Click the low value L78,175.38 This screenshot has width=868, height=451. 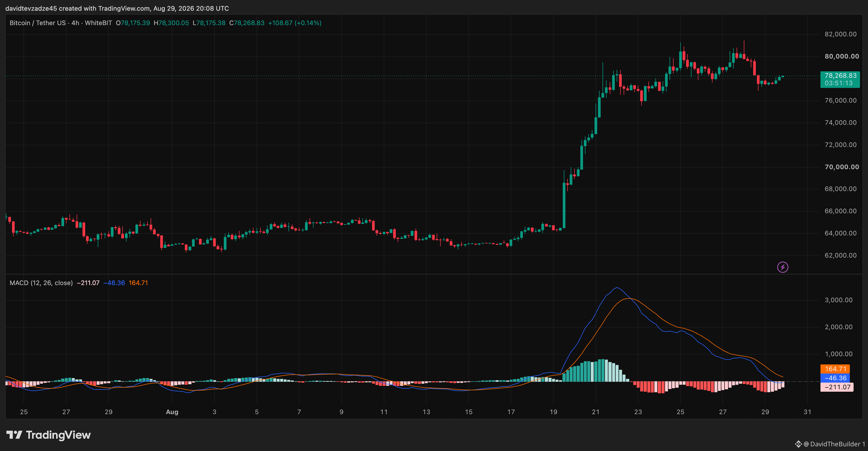point(209,23)
